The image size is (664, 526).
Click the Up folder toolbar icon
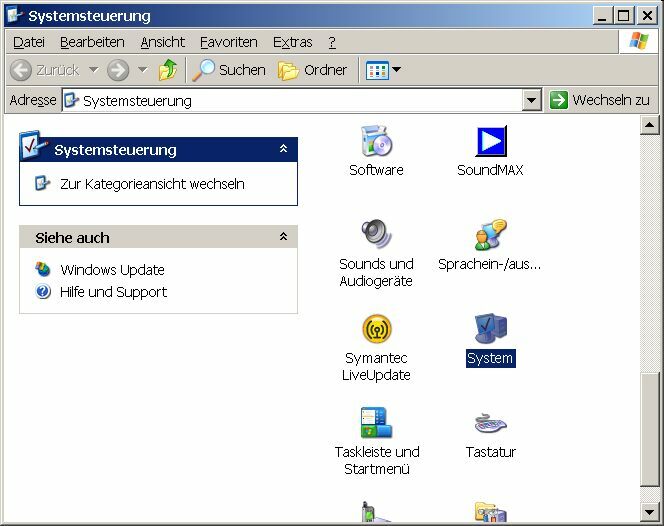pyautogui.click(x=168, y=70)
